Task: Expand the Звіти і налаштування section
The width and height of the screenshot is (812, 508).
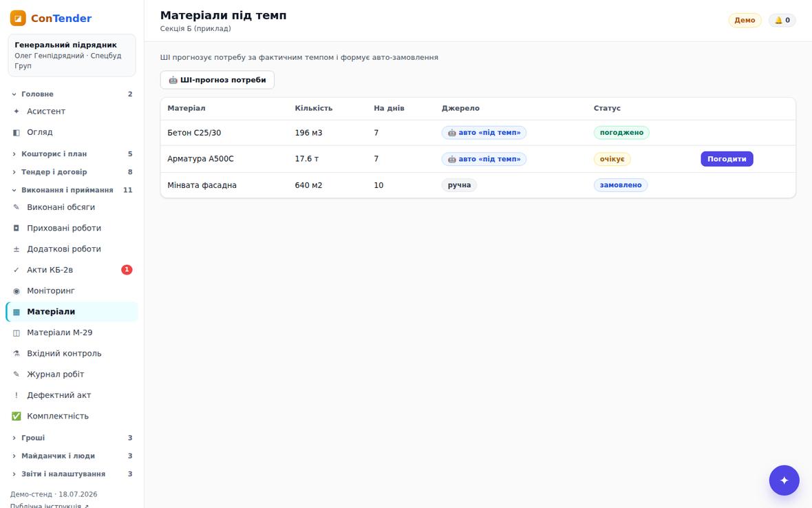Action: click(x=72, y=474)
